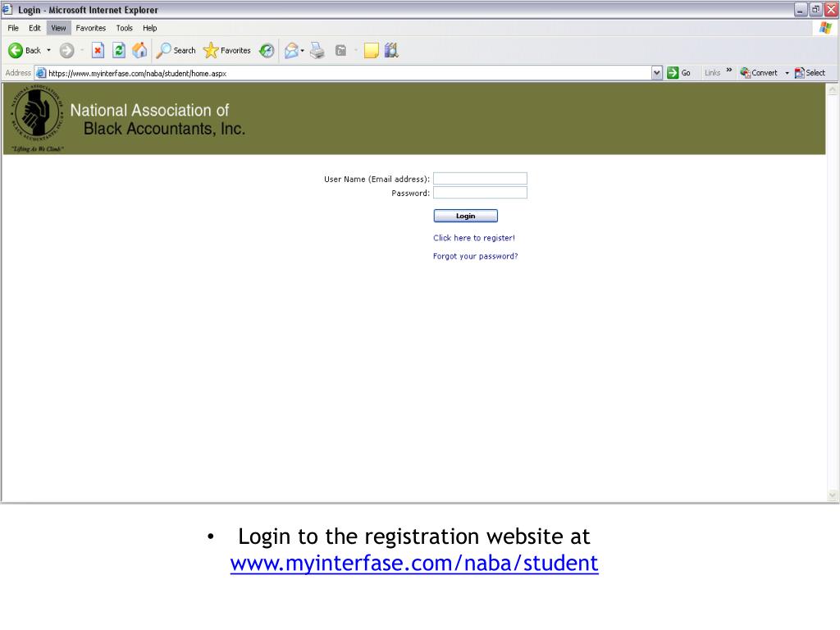This screenshot has height=630, width=840.
Task: Click the green Back arrow button
Action: click(24, 50)
